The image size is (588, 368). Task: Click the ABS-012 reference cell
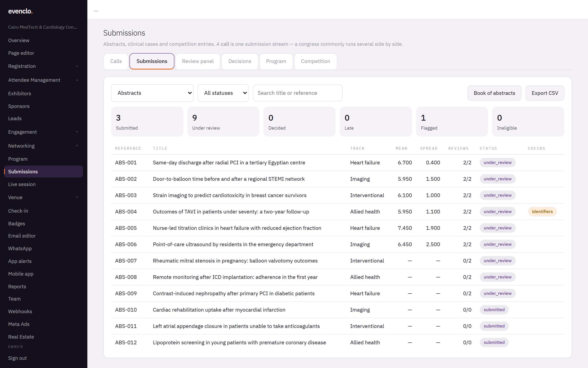point(126,342)
